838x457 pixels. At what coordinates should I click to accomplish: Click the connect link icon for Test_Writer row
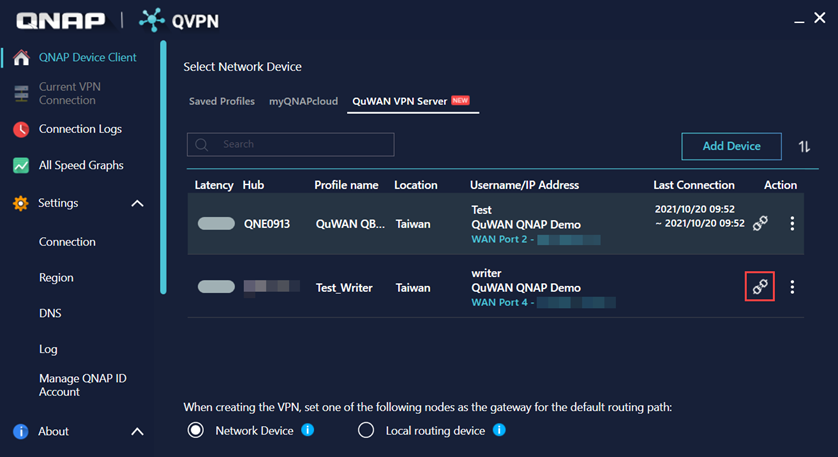tap(760, 286)
